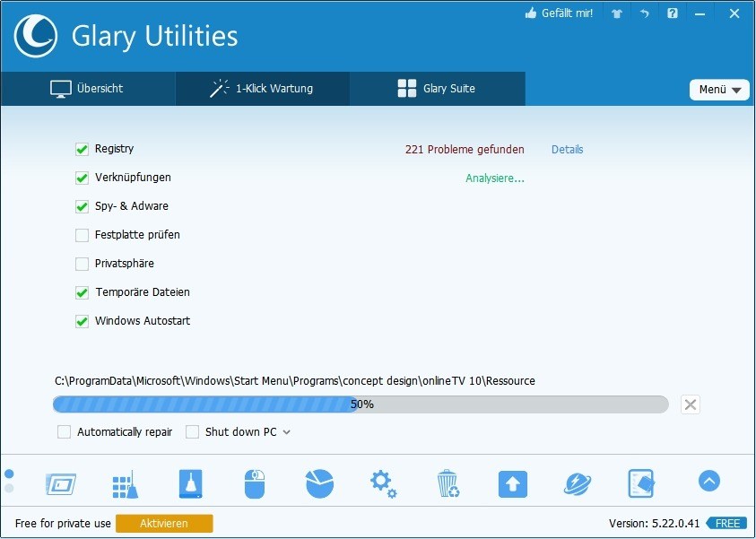Viewport: 756px width, 539px height.
Task: Open the skin t-shirt icon
Action: [617, 14]
